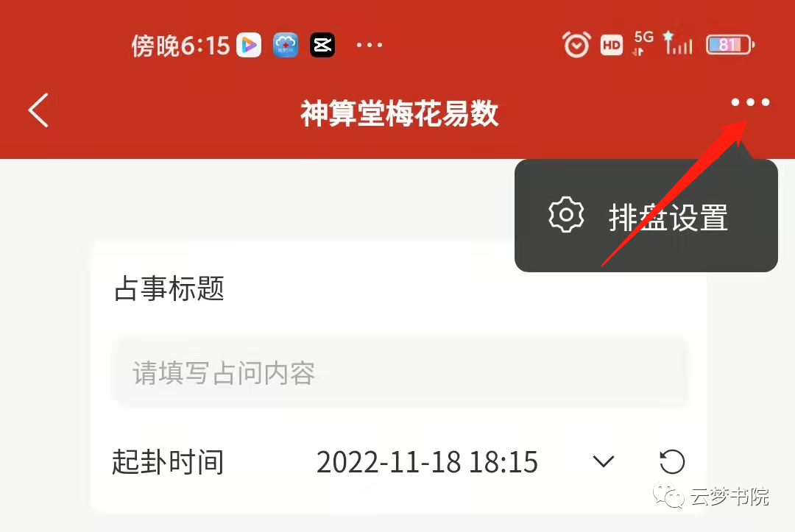Tap the HD indicator in the status bar
The image size is (795, 532).
tap(612, 45)
